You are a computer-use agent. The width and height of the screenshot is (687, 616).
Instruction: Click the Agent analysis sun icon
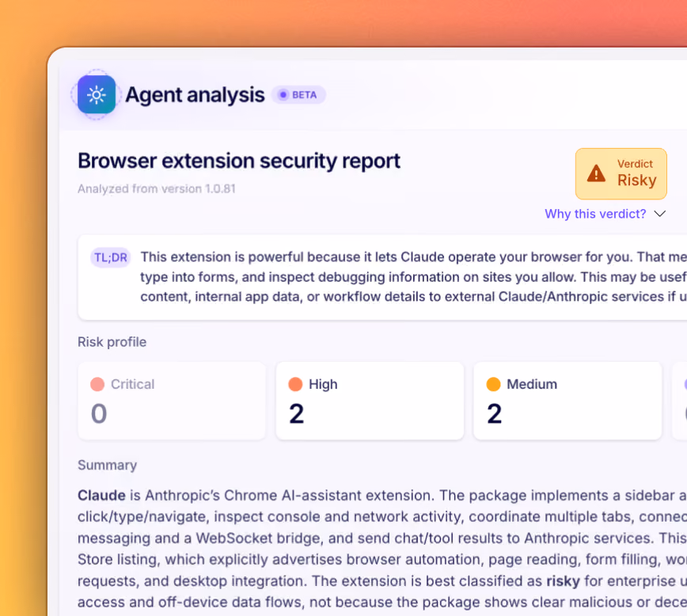pos(97,95)
